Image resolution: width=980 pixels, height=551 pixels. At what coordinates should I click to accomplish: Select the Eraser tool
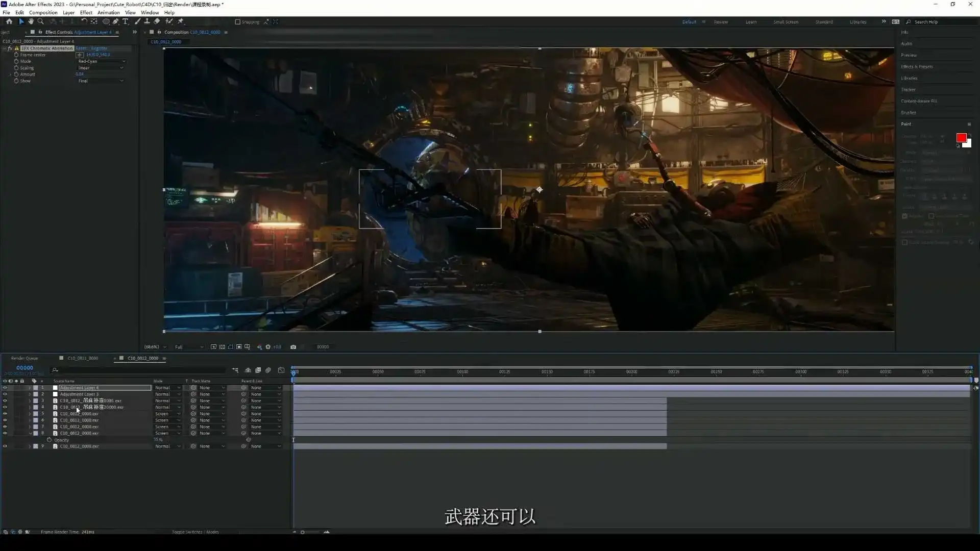(x=157, y=21)
